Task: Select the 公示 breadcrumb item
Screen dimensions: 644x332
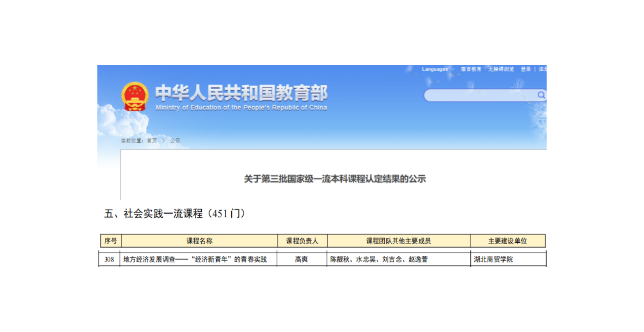Action: [175, 141]
